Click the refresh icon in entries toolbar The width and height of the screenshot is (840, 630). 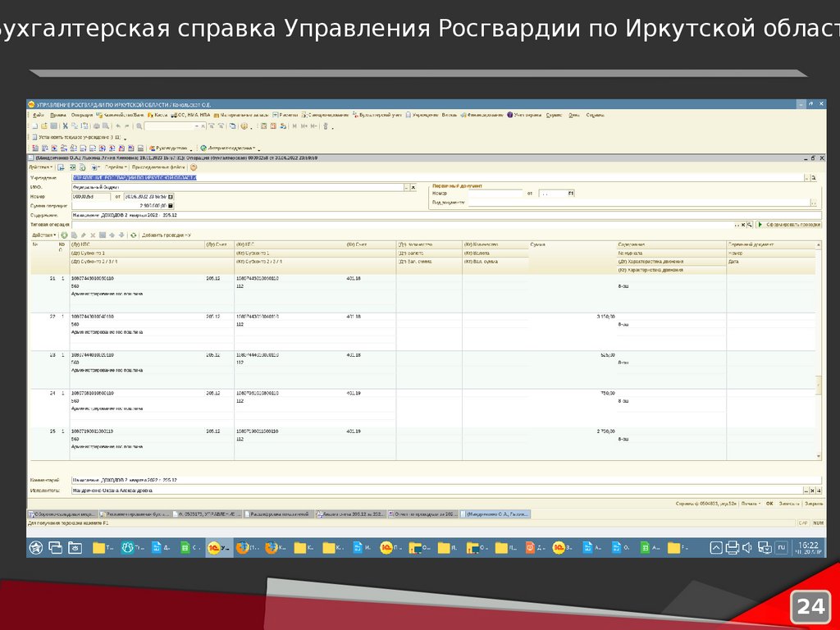(133, 235)
